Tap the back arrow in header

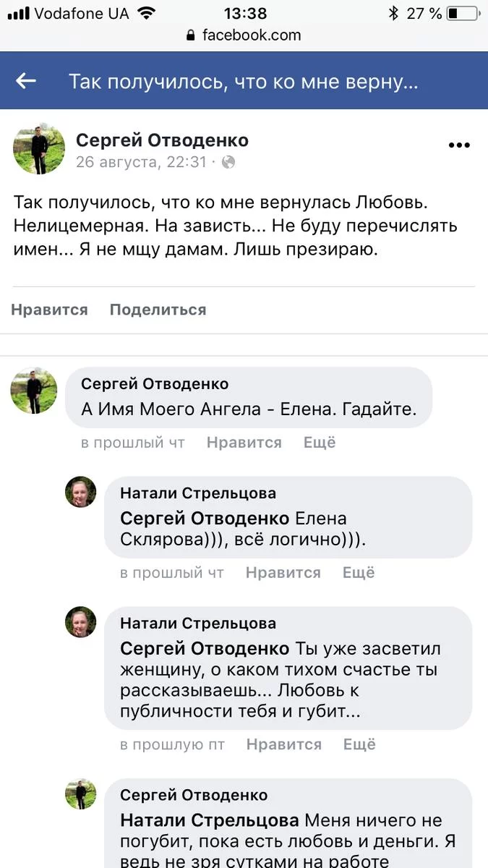(26, 81)
